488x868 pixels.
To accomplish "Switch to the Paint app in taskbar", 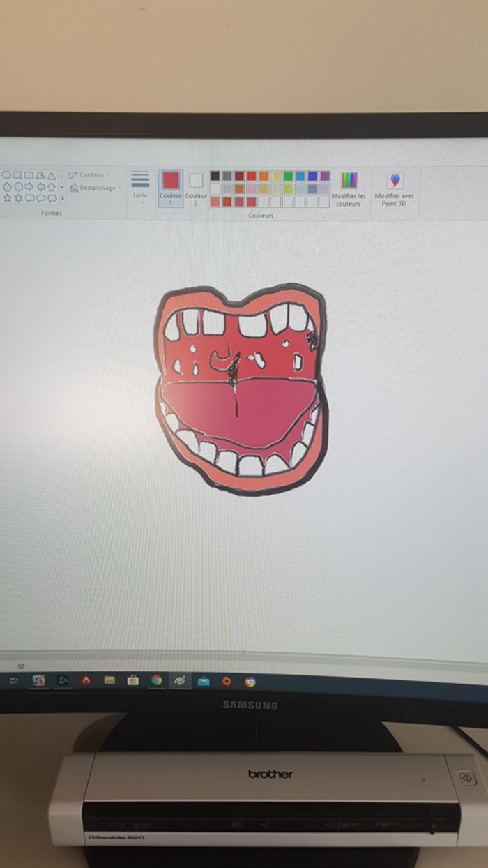I will point(181,680).
